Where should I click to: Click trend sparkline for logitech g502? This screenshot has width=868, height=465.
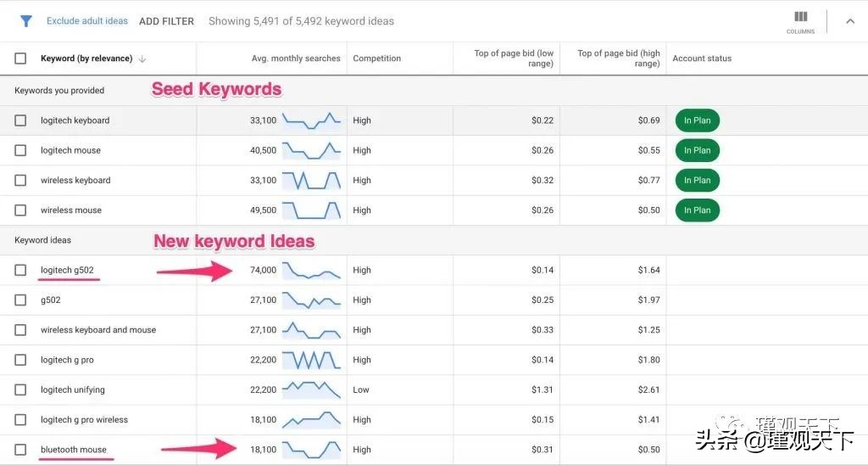tap(311, 271)
